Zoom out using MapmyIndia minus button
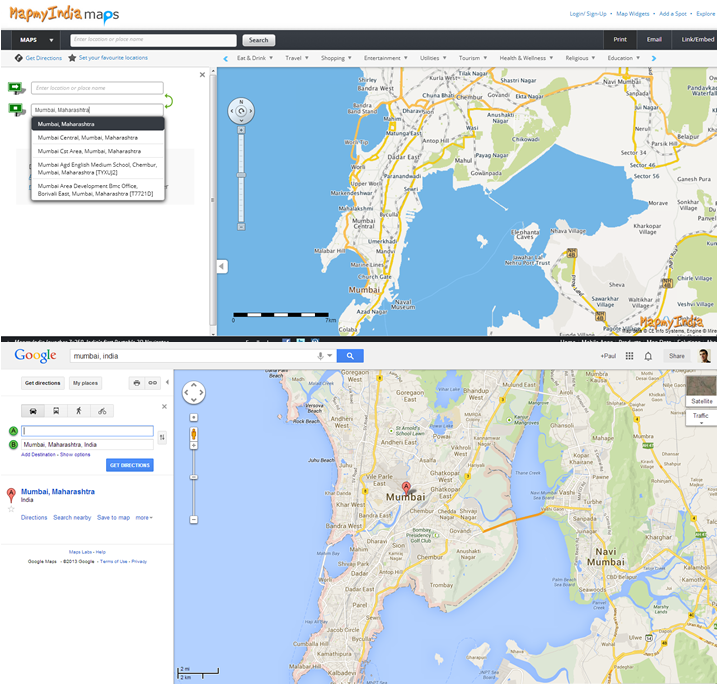This screenshot has height=684, width=720. (241, 227)
